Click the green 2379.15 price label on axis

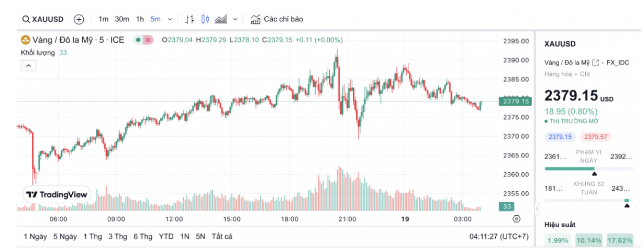[514, 101]
